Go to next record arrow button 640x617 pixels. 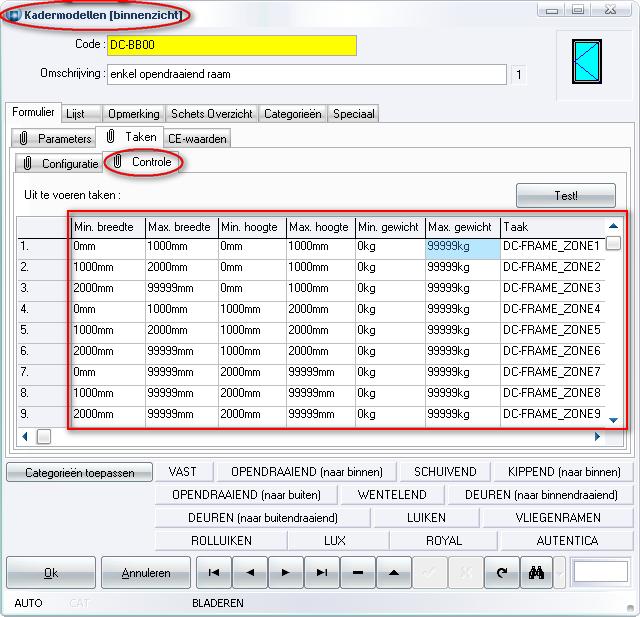(286, 573)
